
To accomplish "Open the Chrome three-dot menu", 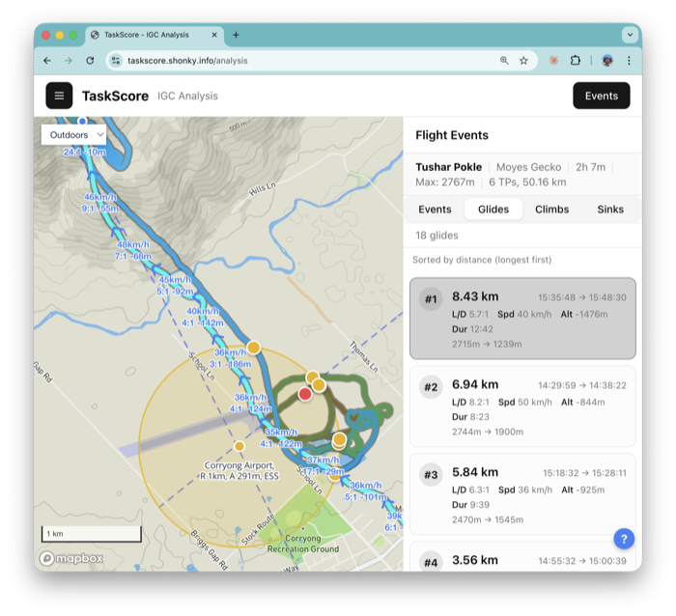I will (x=629, y=60).
